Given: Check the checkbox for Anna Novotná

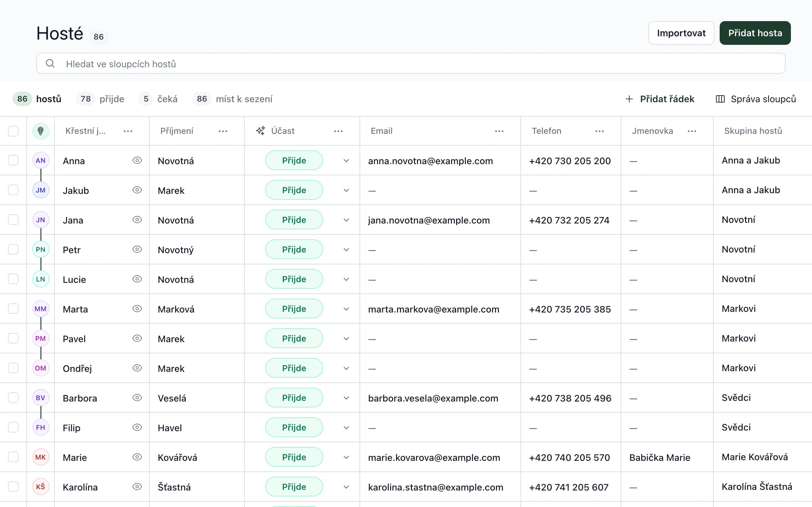Looking at the screenshot, I should [x=13, y=160].
